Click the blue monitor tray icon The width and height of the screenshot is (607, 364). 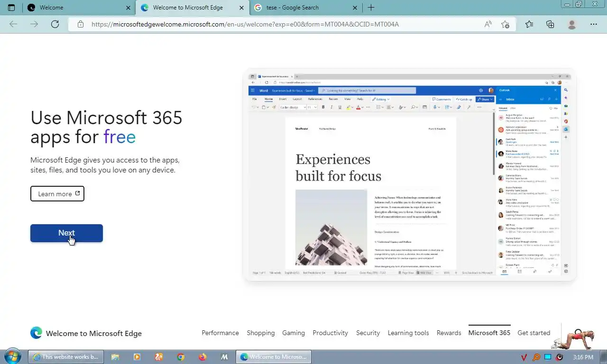(x=548, y=357)
